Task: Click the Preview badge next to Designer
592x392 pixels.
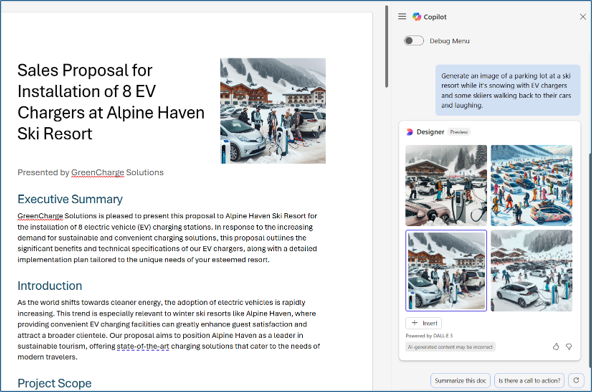Action: click(459, 132)
